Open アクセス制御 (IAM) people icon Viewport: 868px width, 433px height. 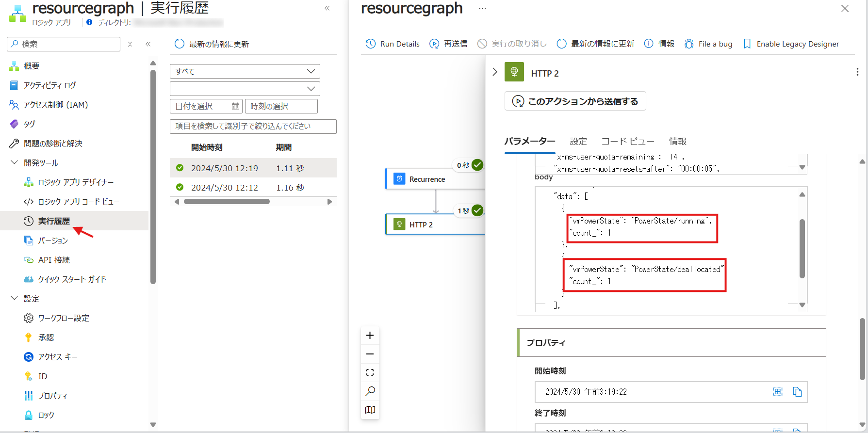[x=14, y=105]
